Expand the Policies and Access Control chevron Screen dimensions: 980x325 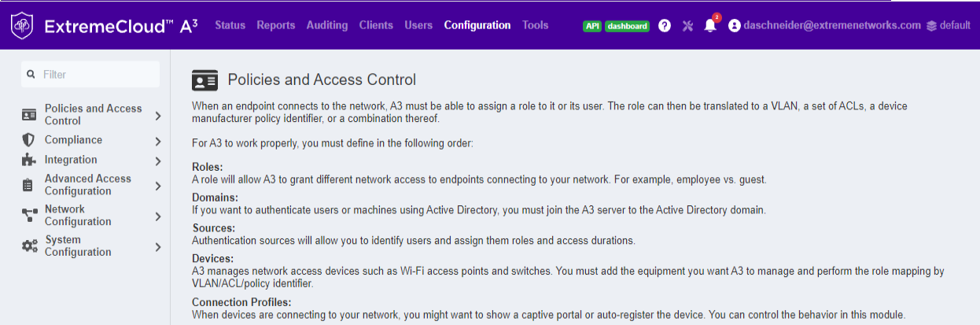pos(158,116)
